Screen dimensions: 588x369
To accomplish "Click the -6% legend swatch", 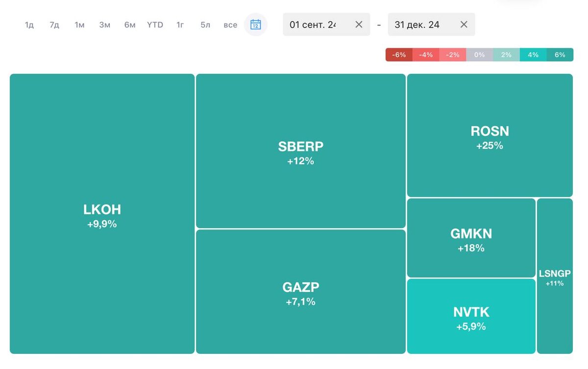I will (399, 55).
